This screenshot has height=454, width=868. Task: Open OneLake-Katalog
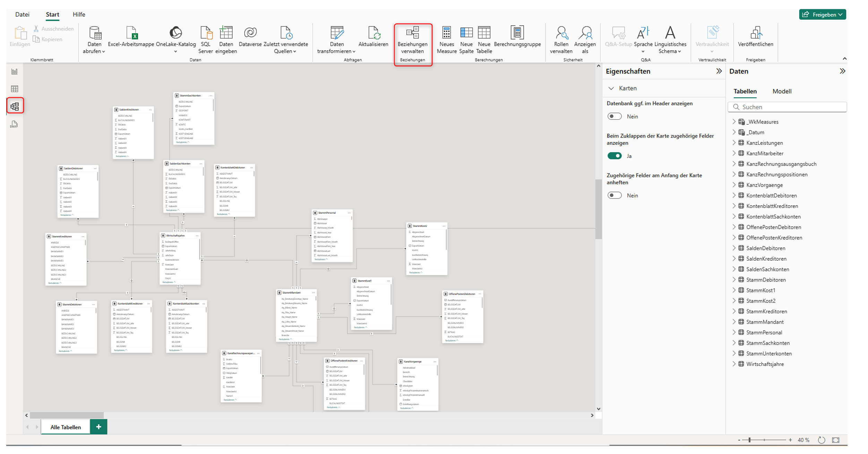pos(176,40)
